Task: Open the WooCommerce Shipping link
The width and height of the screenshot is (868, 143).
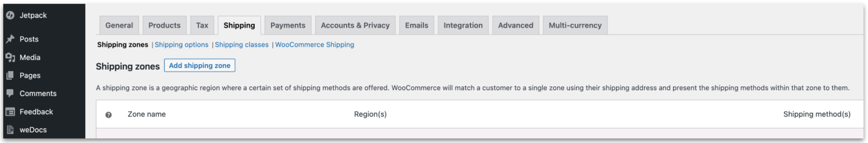Action: coord(315,45)
